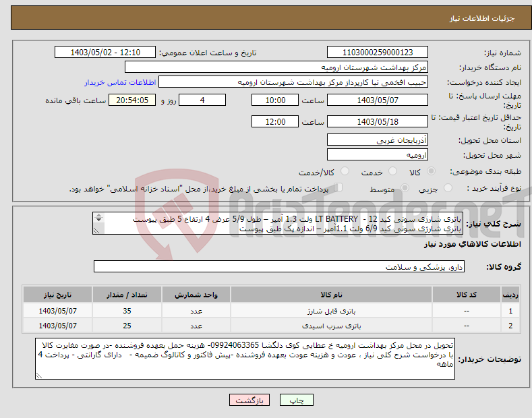Select the کالا/خدمت radio button
The image size is (532, 418).
345,171
